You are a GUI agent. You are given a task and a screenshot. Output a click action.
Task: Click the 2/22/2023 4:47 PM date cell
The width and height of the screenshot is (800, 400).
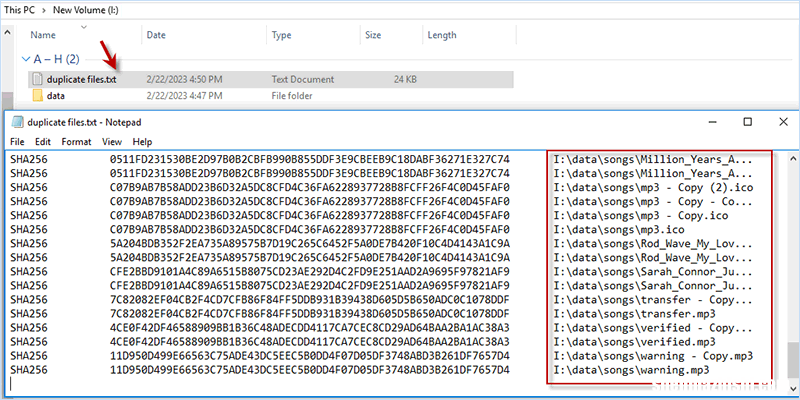(x=184, y=95)
